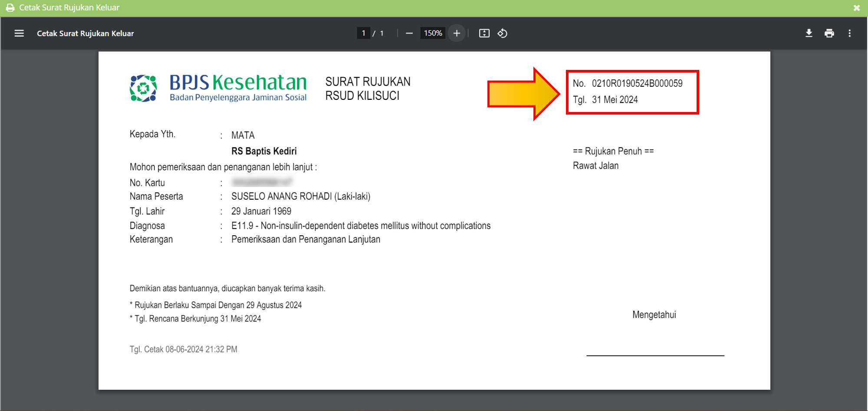This screenshot has width=868, height=411.
Task: Click the SURAT RUJUKAN heading
Action: coord(368,82)
